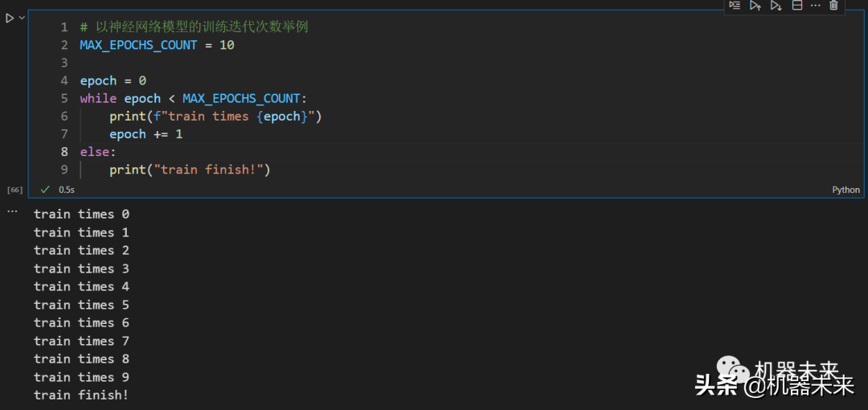The image size is (868, 410).
Task: Split the cell using toolbar icon
Action: coord(797,6)
